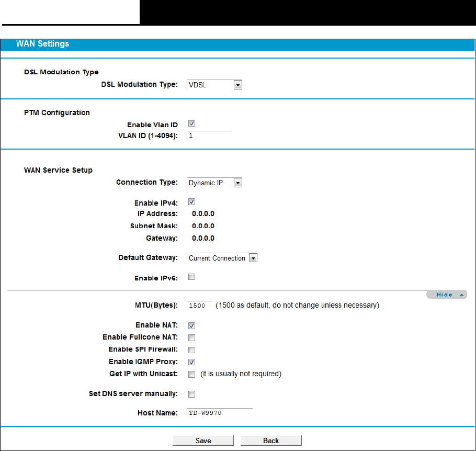This screenshot has height=451, width=476.
Task: Enable the IPv6 checkbox
Action: click(191, 277)
